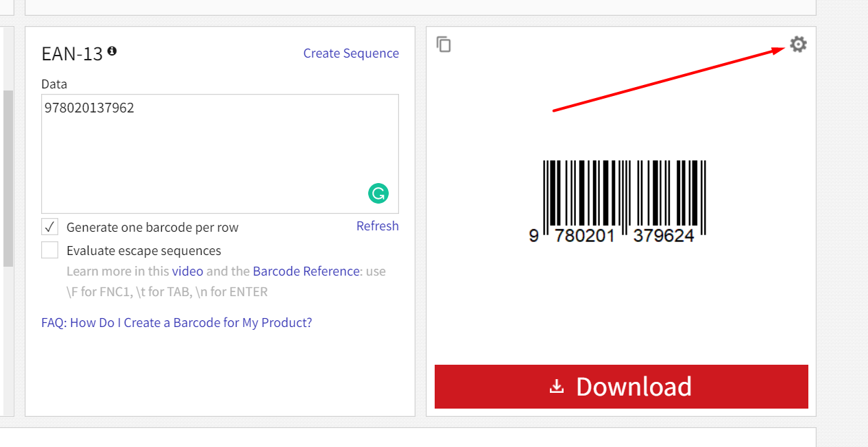Follow the video link in the hint text
Screen dimensions: 868x447
point(187,271)
